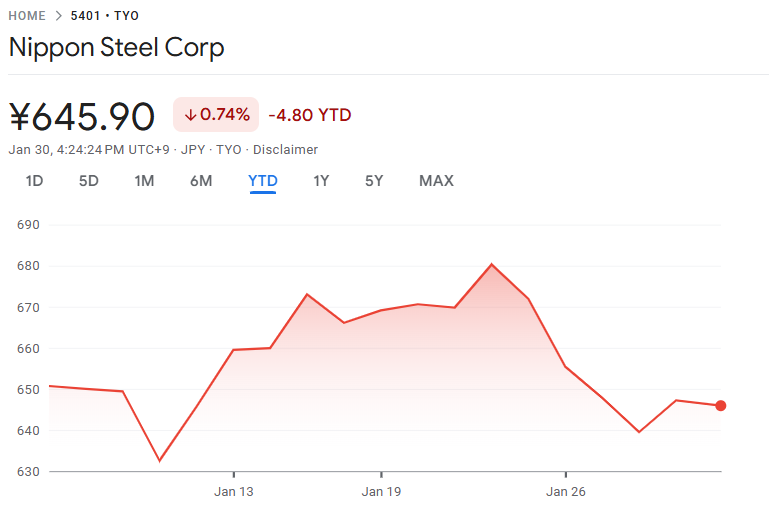769x521 pixels.
Task: Click the 5401 • TYO breadcrumb
Action: pos(105,16)
